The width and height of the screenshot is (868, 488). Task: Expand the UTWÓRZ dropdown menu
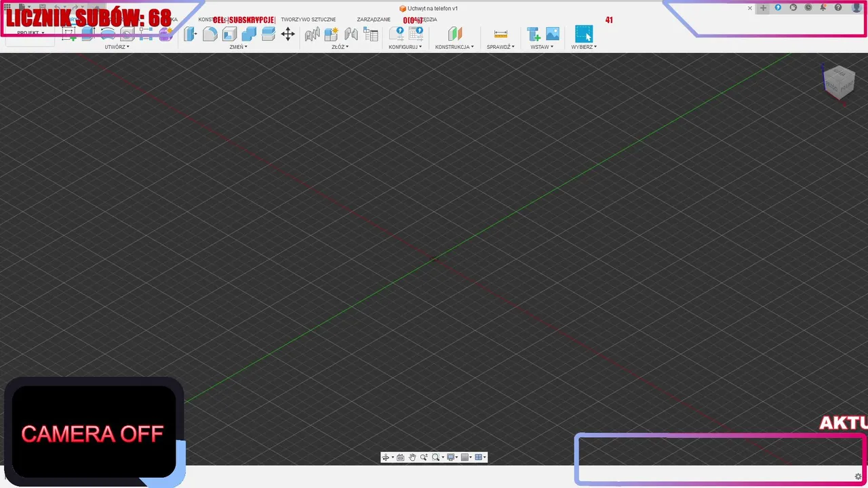117,47
